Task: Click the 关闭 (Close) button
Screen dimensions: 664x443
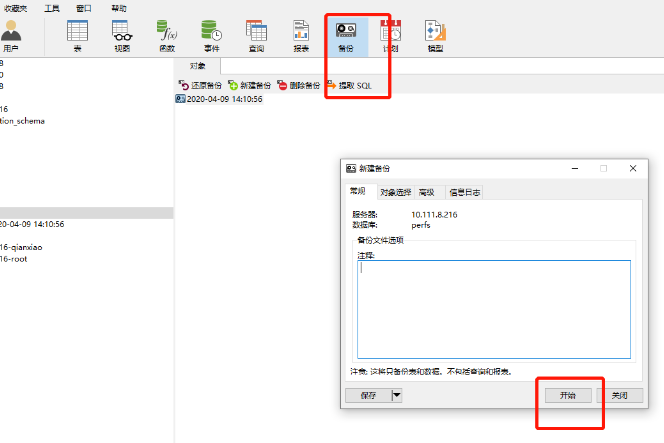Action: [620, 396]
